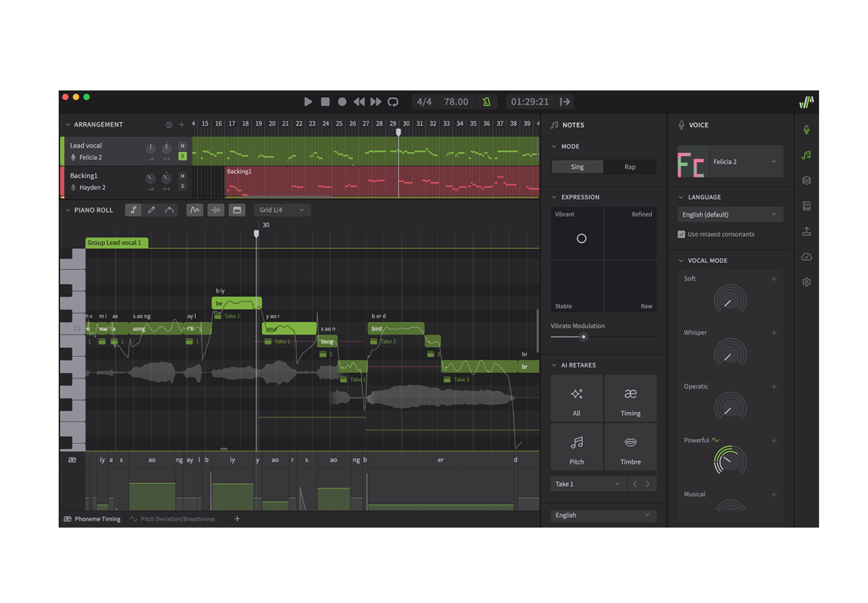Click the plus button next to Soft vocal mode
The width and height of the screenshot is (868, 603).
click(x=774, y=278)
